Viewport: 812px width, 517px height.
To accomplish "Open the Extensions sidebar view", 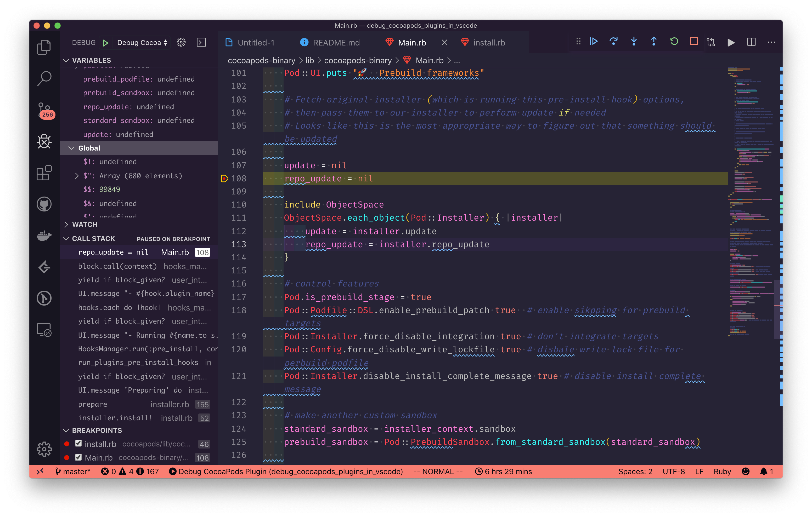I will [44, 173].
